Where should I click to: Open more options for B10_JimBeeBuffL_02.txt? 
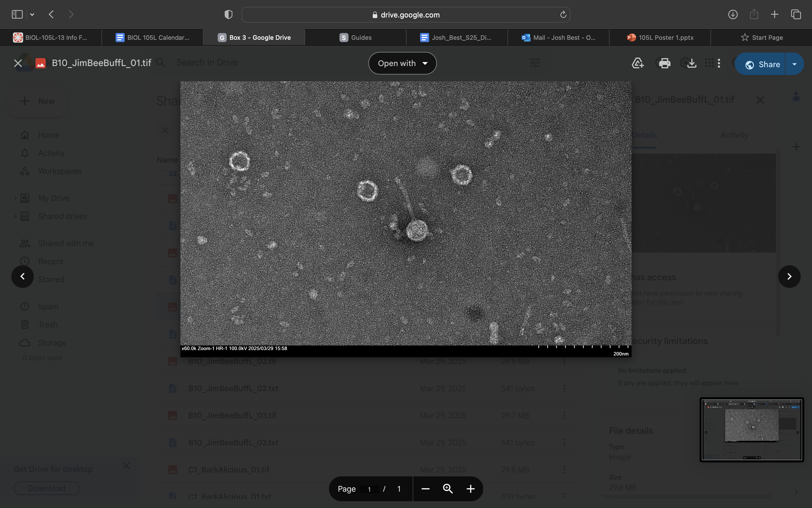564,388
